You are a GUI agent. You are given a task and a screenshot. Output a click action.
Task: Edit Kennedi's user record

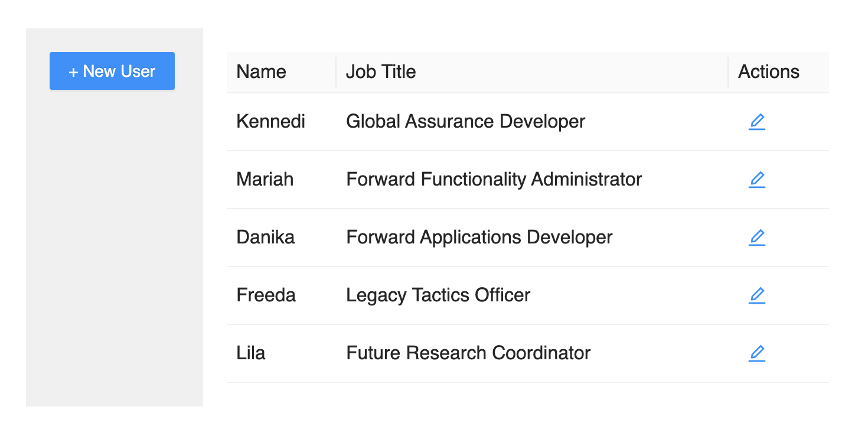tap(756, 122)
